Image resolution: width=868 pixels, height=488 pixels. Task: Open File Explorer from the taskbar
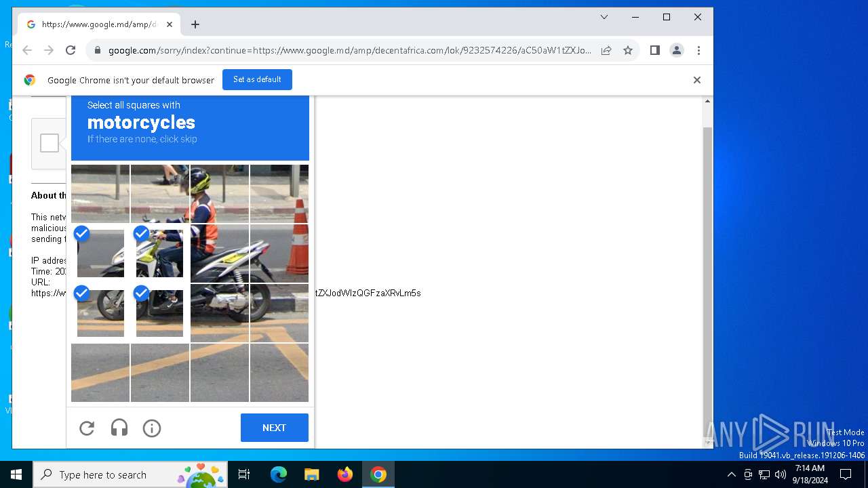311,474
